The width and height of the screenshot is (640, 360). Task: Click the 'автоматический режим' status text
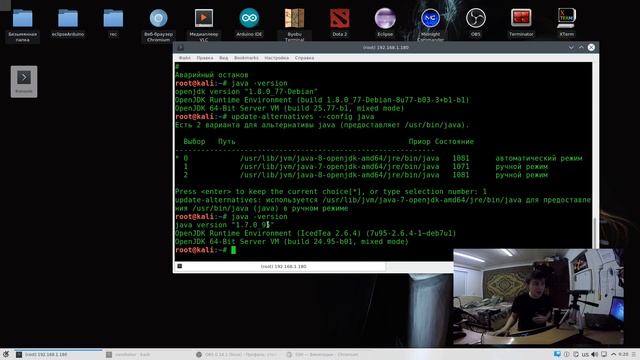539,158
